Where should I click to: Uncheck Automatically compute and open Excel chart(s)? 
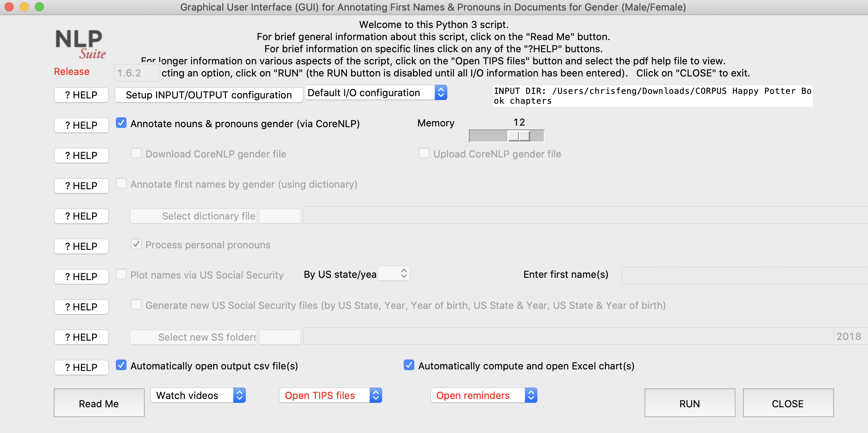click(409, 365)
